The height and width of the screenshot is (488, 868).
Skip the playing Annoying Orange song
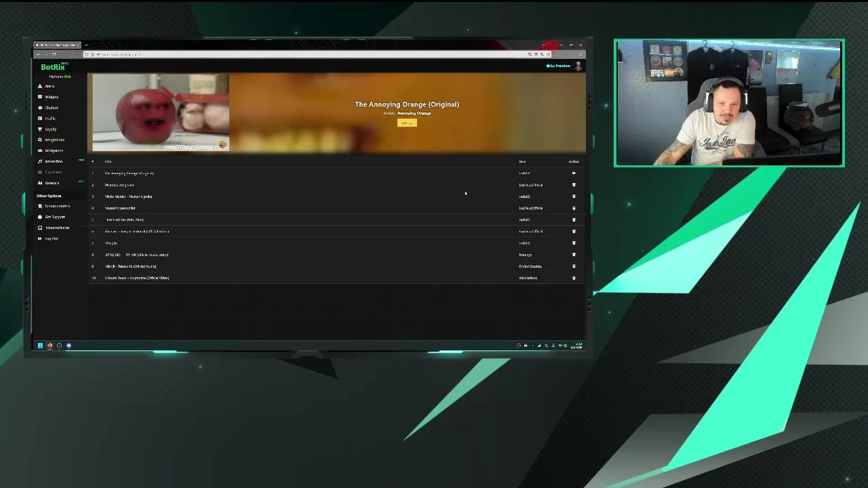[x=574, y=174]
